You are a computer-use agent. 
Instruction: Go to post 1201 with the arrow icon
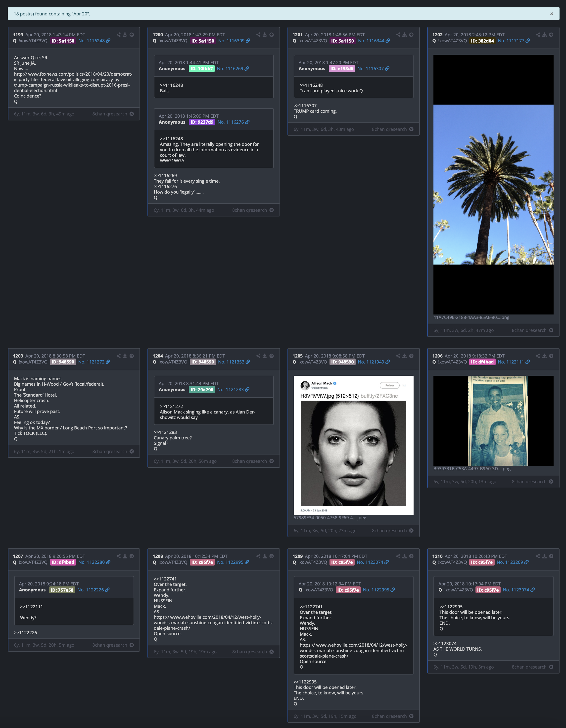coord(411,35)
